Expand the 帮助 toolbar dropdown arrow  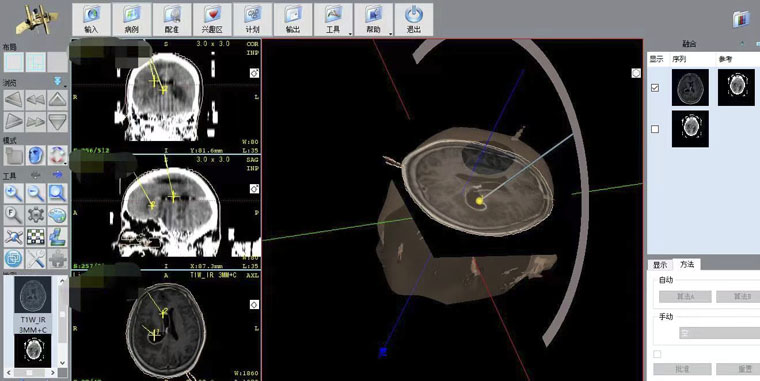(x=390, y=33)
